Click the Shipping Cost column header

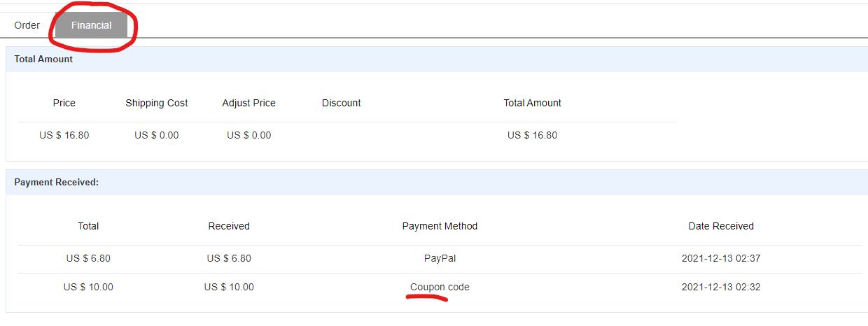[x=157, y=103]
